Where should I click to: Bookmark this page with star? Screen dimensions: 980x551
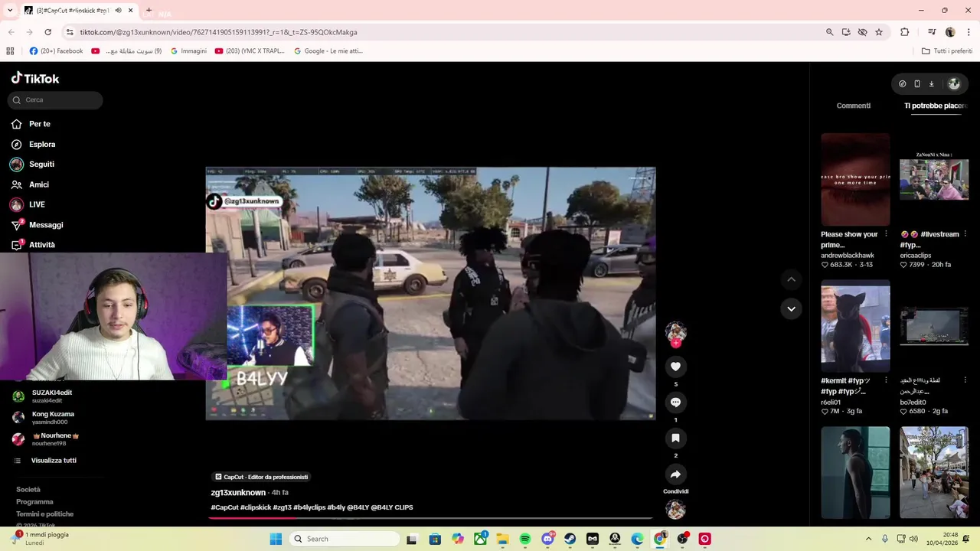pos(879,32)
